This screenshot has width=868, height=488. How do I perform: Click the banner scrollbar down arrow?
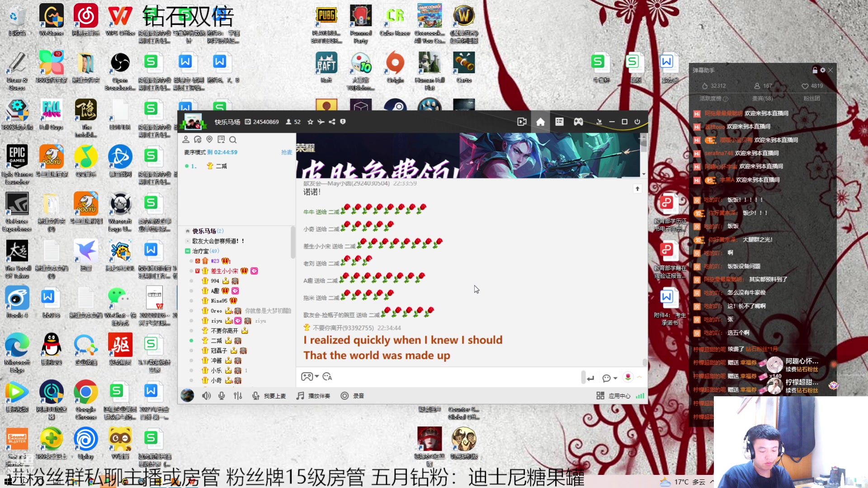(x=644, y=174)
